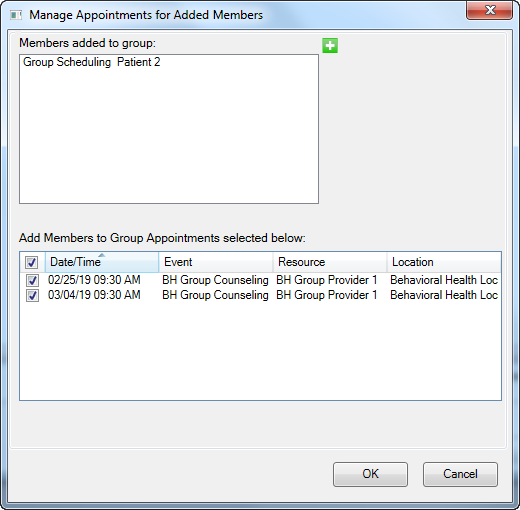The height and width of the screenshot is (510, 520).
Task: Click BH Group Provider 1 in first row
Action: click(x=327, y=280)
